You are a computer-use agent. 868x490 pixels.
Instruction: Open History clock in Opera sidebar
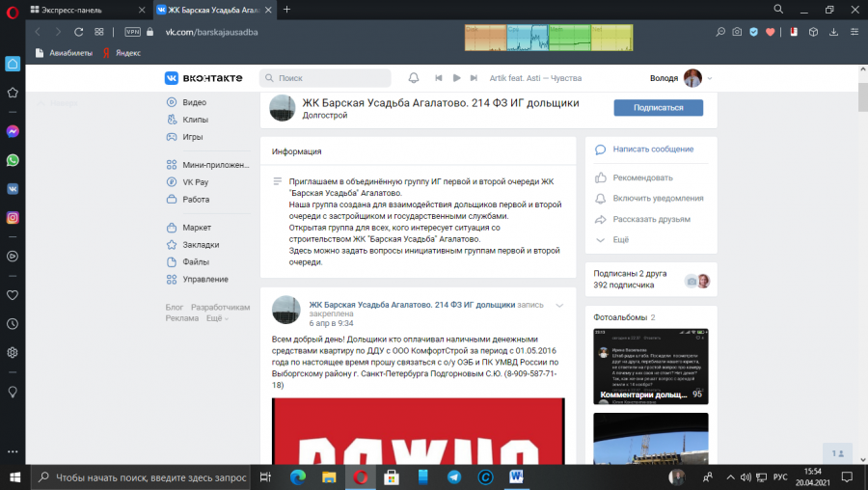[13, 324]
